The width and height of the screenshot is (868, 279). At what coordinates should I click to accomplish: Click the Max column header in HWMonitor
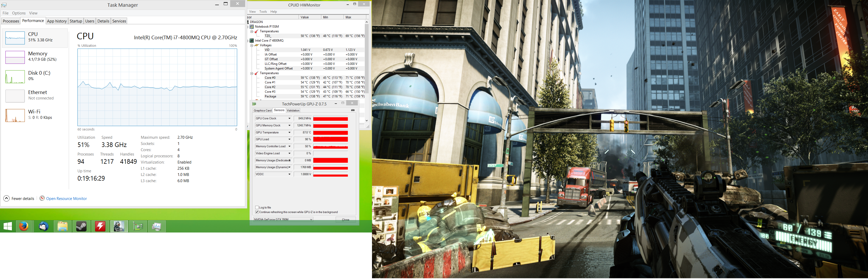click(355, 17)
